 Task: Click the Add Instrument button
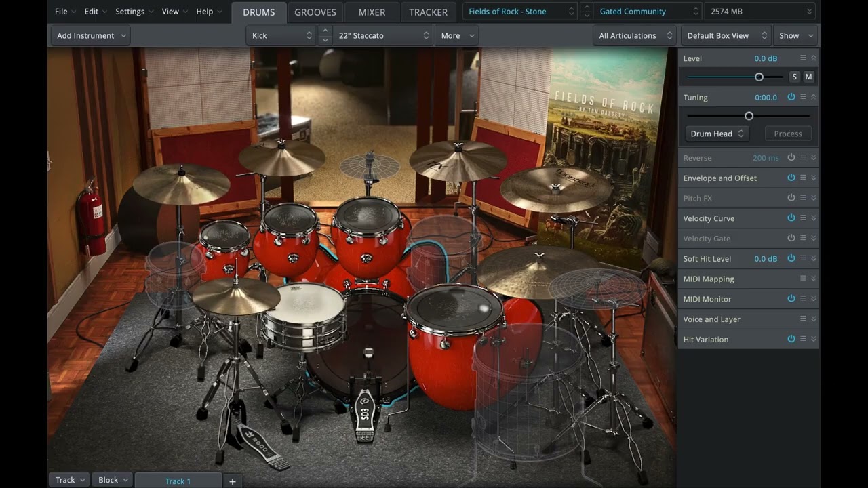pos(91,35)
